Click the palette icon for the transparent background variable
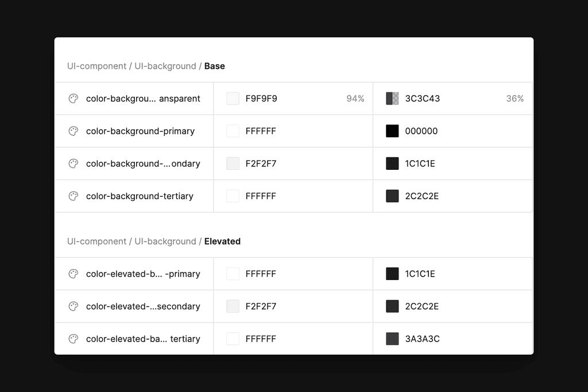 point(73,98)
